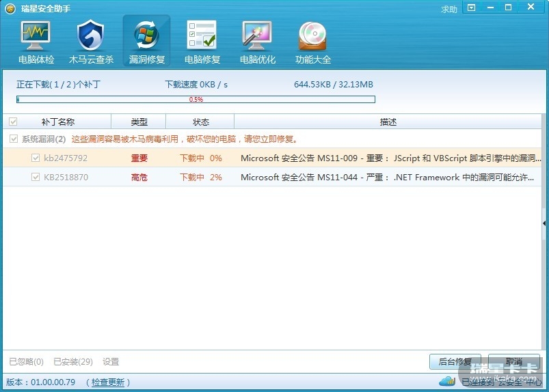Click the 取消 cancel button
Image resolution: width=549 pixels, height=392 pixels.
513,361
